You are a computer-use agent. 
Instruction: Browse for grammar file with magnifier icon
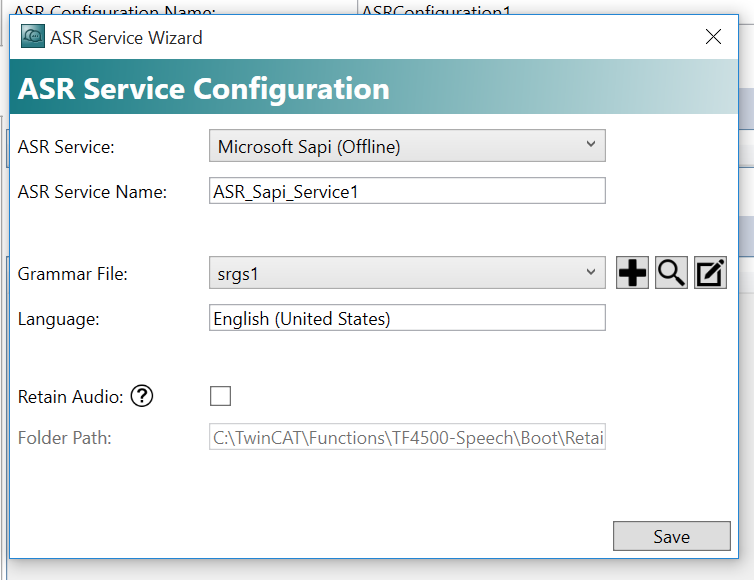pyautogui.click(x=671, y=273)
